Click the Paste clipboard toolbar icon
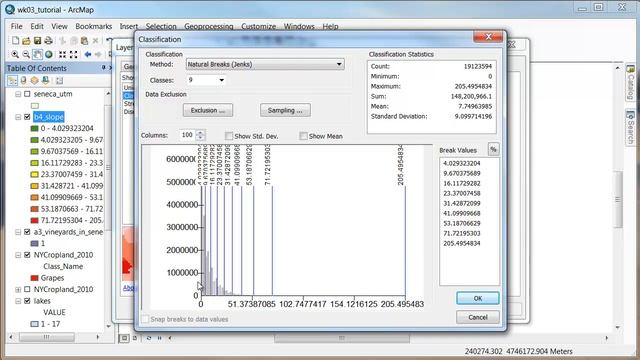 click(84, 41)
